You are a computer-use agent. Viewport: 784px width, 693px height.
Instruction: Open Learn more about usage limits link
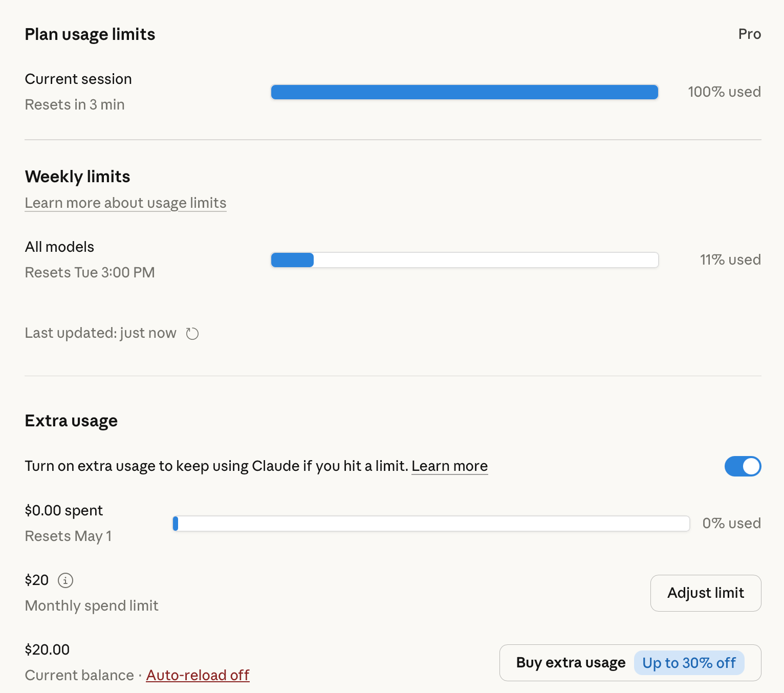coord(125,203)
